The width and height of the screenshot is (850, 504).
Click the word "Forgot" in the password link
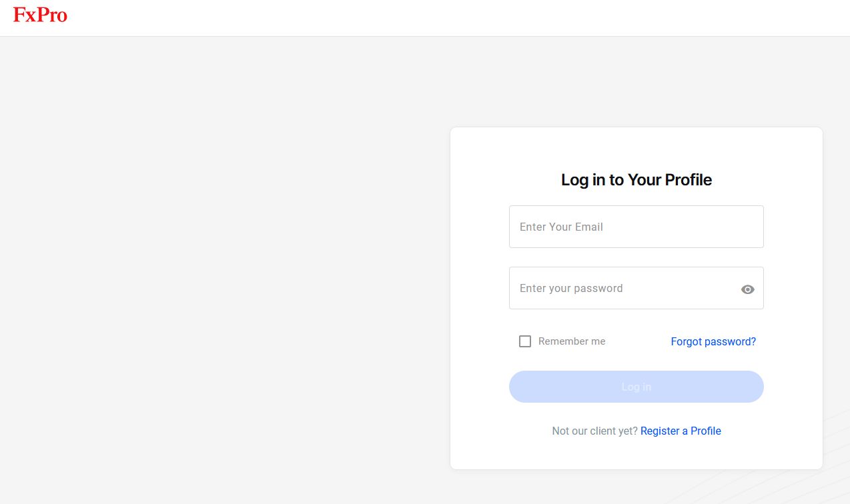(687, 341)
